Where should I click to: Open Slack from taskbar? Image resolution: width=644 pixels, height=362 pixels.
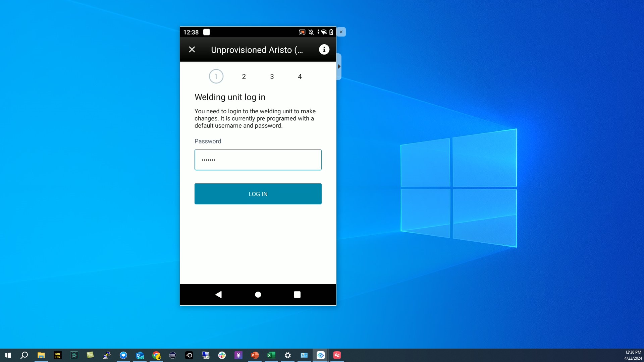(x=222, y=355)
